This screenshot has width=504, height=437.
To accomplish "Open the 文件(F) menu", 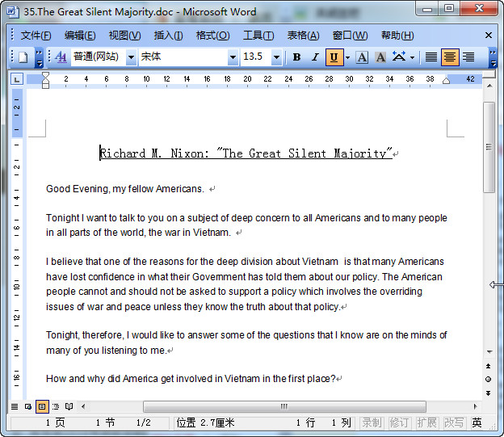I will (36, 35).
